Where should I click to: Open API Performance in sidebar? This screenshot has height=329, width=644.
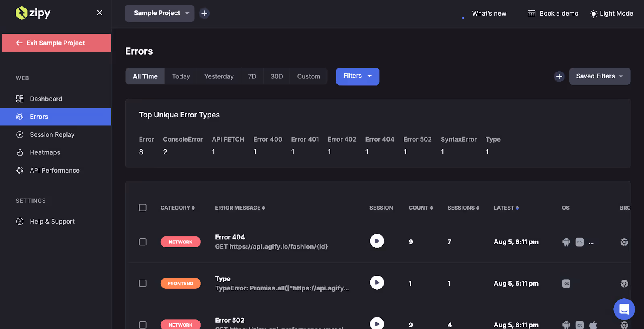click(56, 170)
